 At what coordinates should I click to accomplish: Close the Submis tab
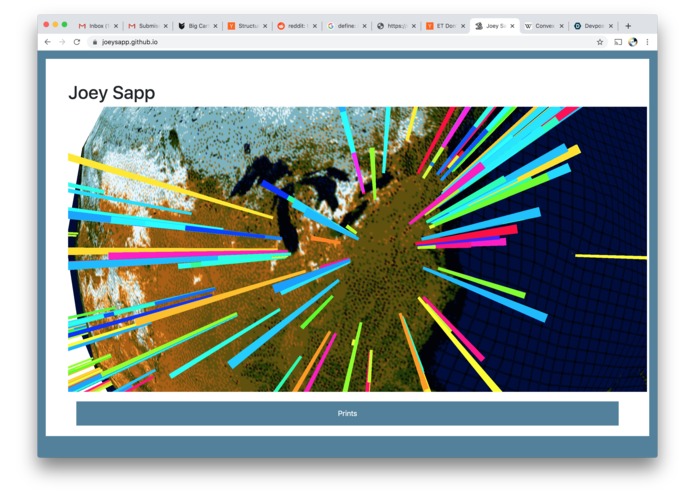(165, 26)
